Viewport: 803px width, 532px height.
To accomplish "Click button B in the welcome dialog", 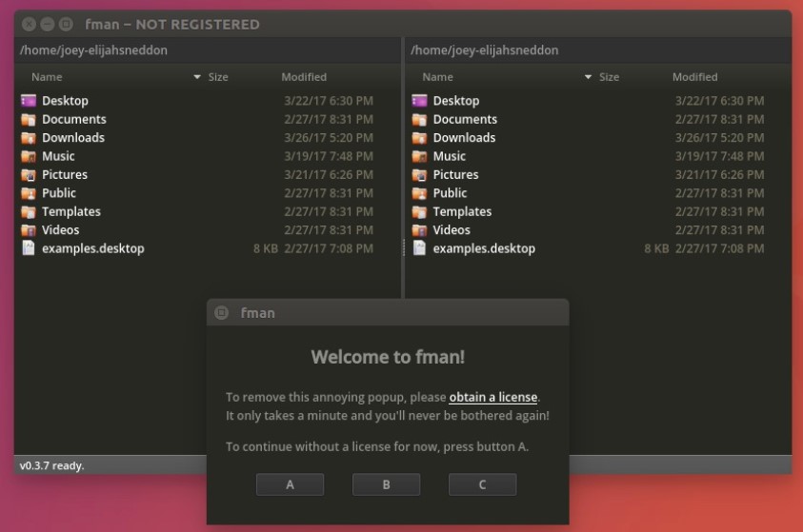I will [x=386, y=484].
